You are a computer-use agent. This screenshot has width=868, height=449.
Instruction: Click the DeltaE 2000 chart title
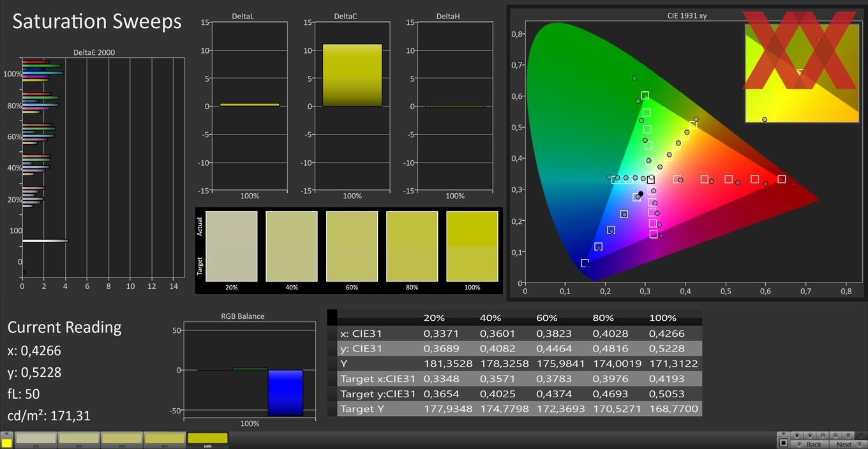[x=94, y=52]
